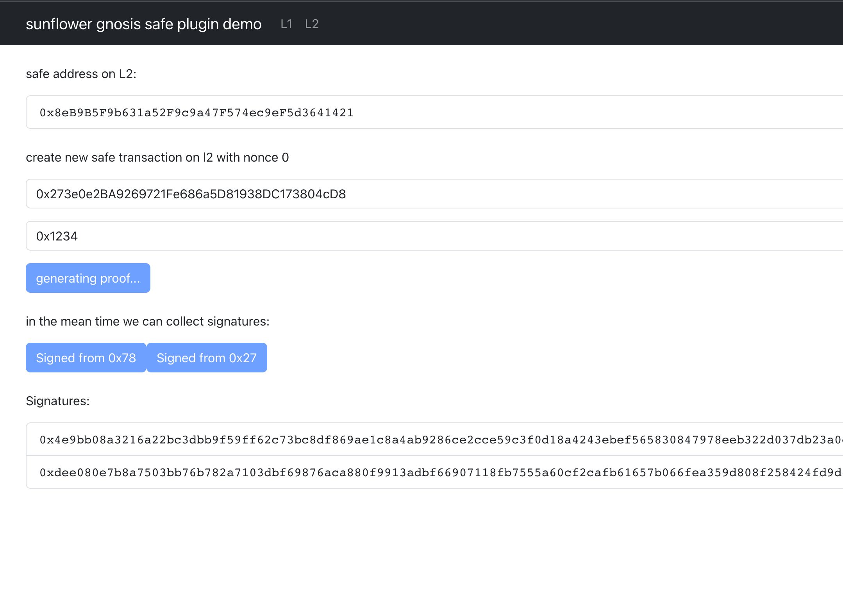Click the safe address field 0x8eB9B5F9...

[x=434, y=112]
